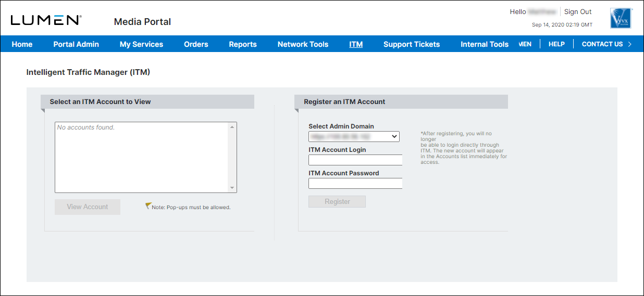This screenshot has width=644, height=296.
Task: Open the Home menu
Action: [22, 44]
